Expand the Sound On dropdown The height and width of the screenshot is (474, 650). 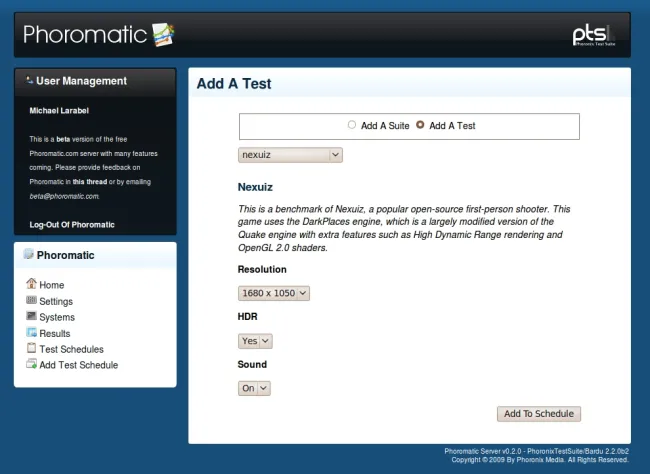click(254, 388)
